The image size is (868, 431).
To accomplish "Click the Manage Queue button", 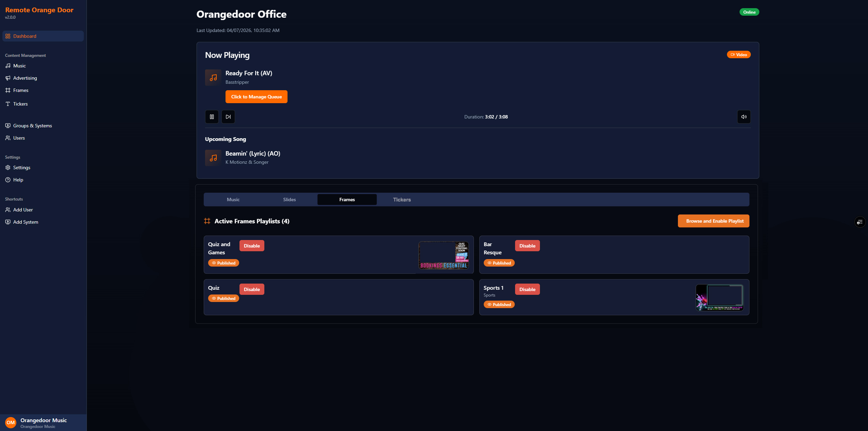I will [x=256, y=97].
